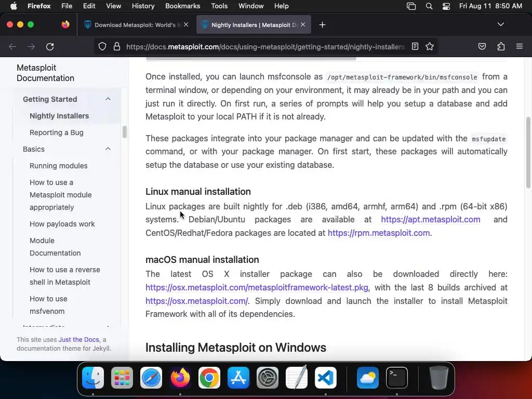Collapse the Basics section chevron
This screenshot has height=399, width=532.
pyautogui.click(x=108, y=149)
